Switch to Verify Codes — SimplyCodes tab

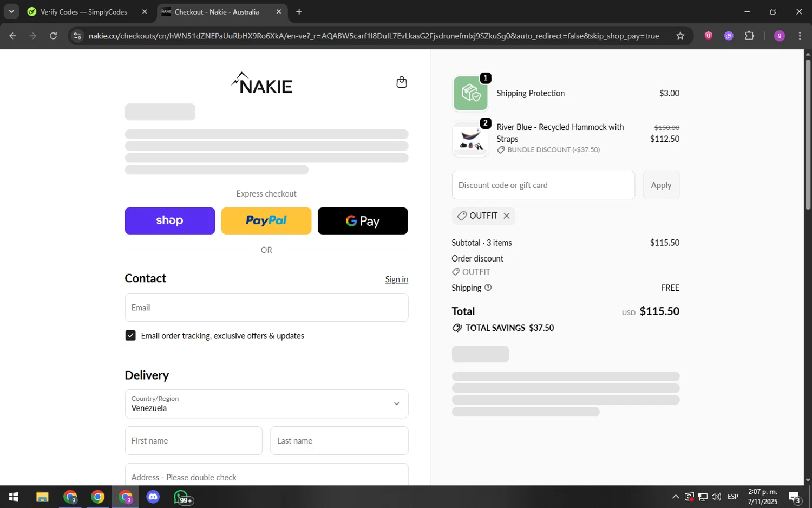pos(84,12)
